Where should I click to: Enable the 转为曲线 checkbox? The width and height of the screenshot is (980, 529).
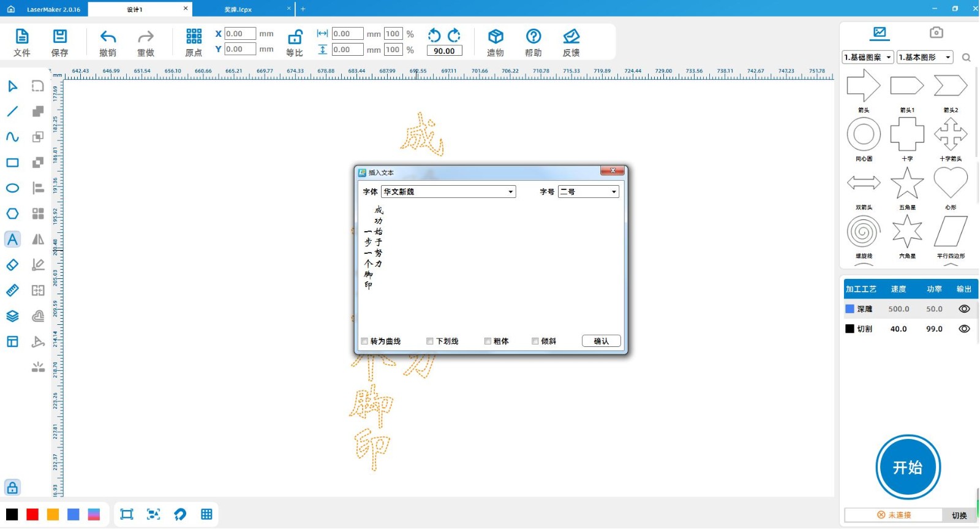[365, 341]
